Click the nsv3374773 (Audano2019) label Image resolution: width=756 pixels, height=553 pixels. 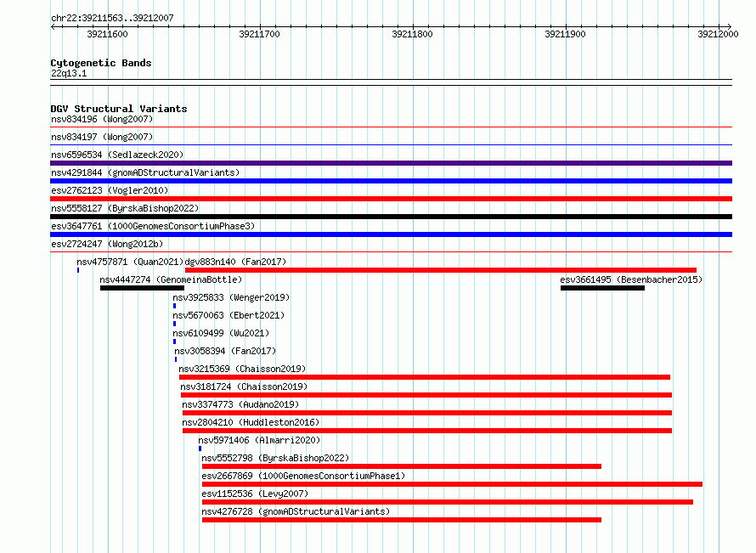click(240, 404)
